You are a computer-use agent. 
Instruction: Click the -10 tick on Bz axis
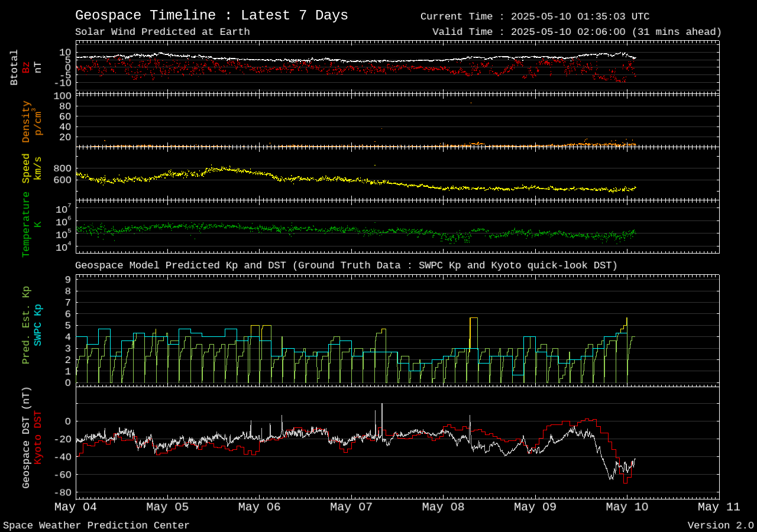[63, 83]
